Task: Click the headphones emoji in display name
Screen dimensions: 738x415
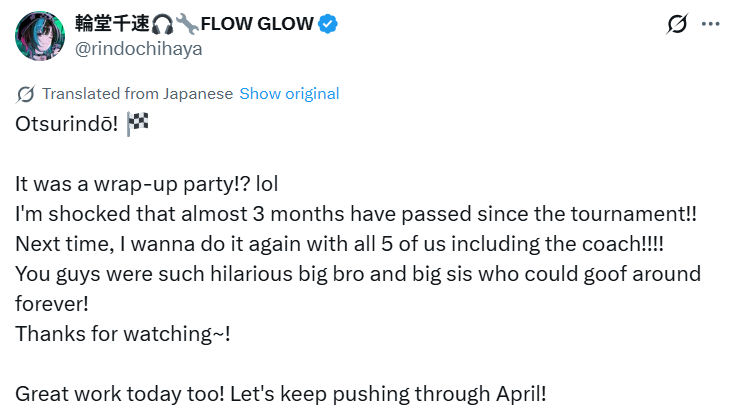Action: [163, 24]
